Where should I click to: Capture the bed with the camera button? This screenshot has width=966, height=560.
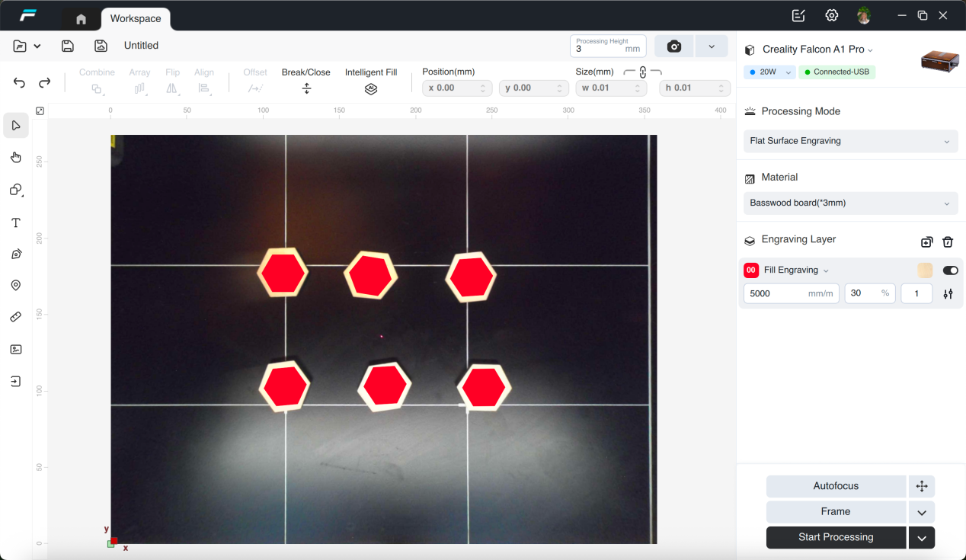[x=674, y=46]
